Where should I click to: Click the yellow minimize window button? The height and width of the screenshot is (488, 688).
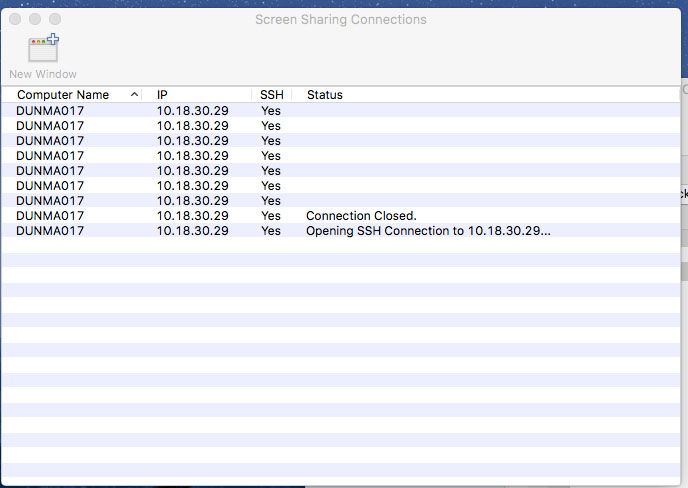pyautogui.click(x=35, y=19)
